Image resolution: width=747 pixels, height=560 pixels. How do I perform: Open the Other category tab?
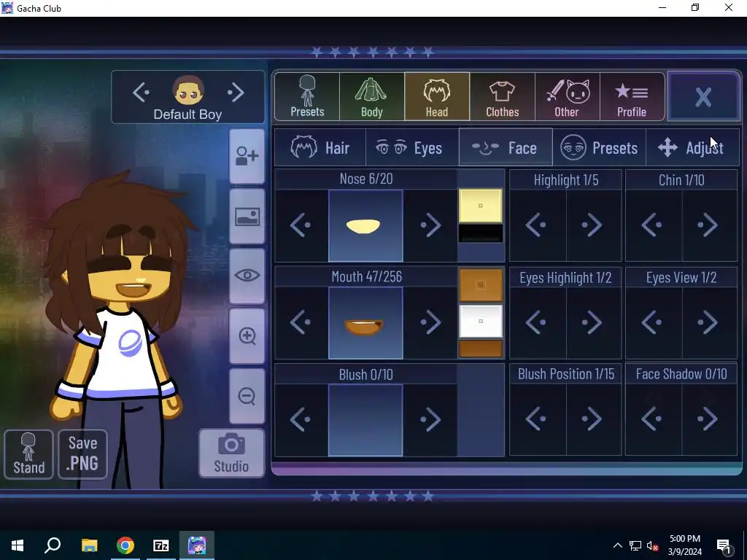[x=567, y=97]
